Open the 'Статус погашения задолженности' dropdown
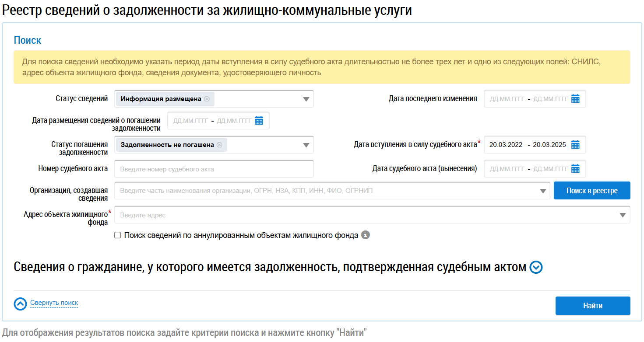The image size is (644, 342). click(306, 145)
